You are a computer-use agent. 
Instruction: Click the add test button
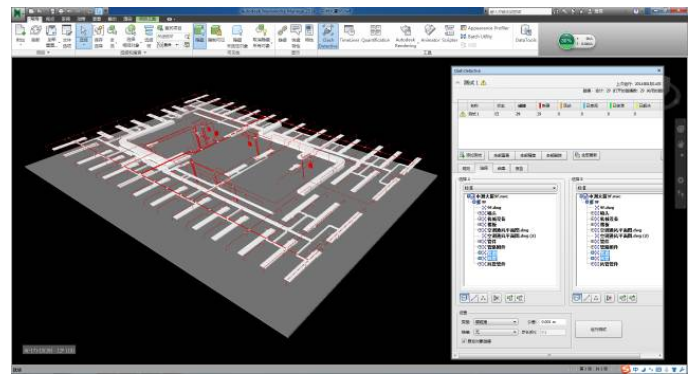click(x=472, y=155)
